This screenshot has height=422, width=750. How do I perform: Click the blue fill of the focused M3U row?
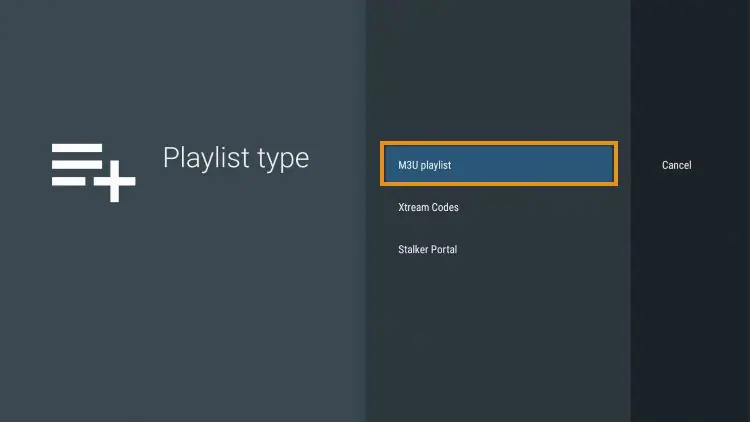point(540,165)
